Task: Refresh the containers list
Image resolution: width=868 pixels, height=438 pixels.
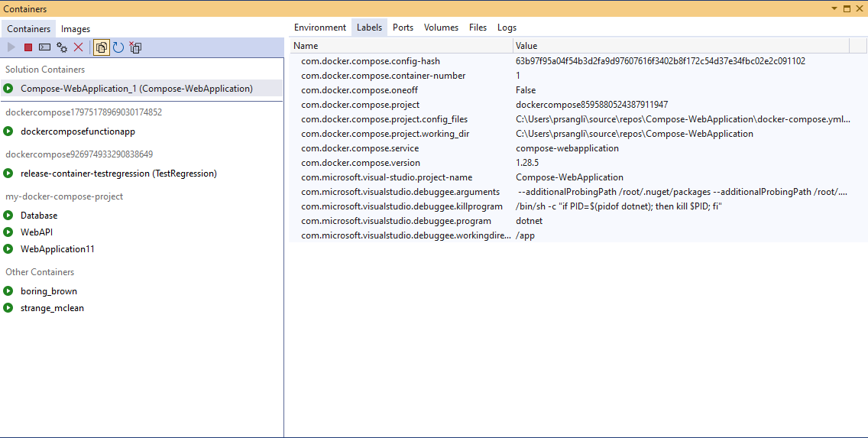Action: click(118, 47)
